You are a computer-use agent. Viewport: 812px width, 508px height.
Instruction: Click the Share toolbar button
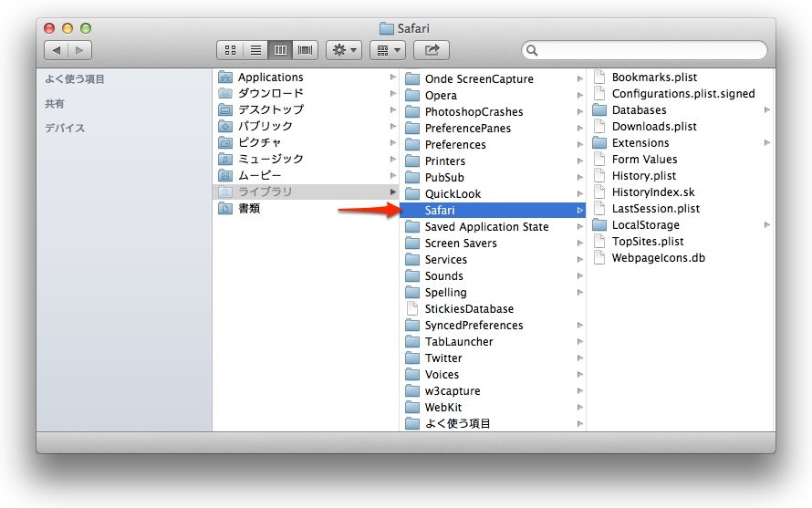click(x=432, y=50)
